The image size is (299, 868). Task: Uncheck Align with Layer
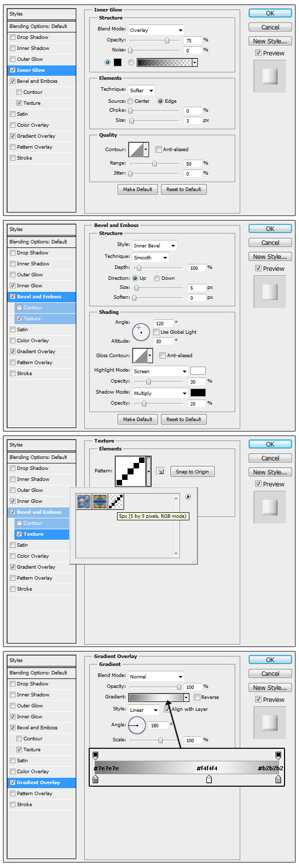(167, 709)
